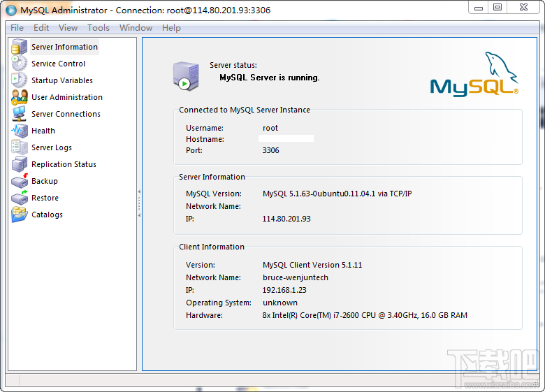545x392 pixels.
Task: Click server IP 114.80.201.93
Action: (286, 219)
